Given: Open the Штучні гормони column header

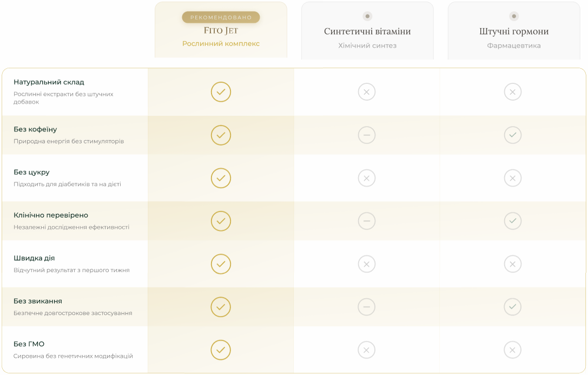Looking at the screenshot, I should coord(514,31).
